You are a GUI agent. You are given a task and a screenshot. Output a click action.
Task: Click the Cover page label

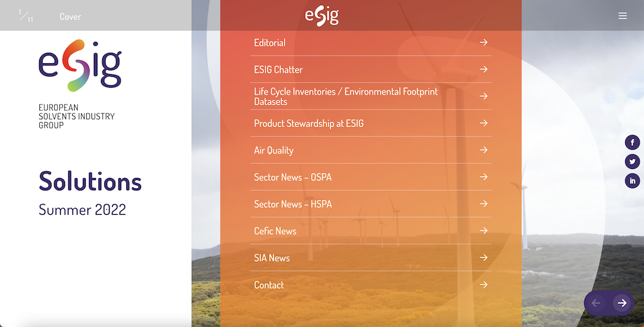[x=70, y=17]
